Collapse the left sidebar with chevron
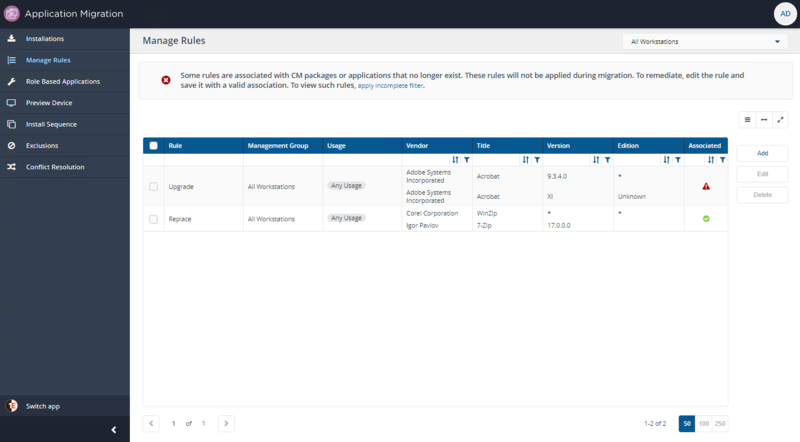Image resolution: width=800 pixels, height=442 pixels. (x=113, y=429)
